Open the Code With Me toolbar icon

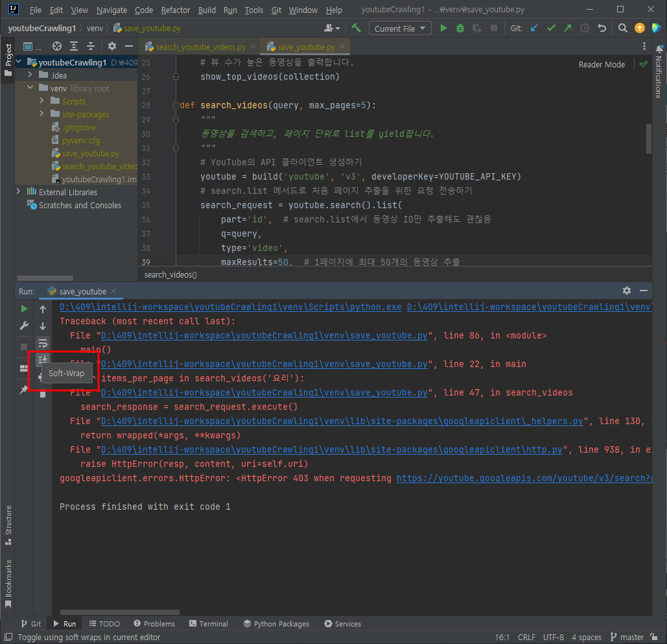[x=656, y=28]
